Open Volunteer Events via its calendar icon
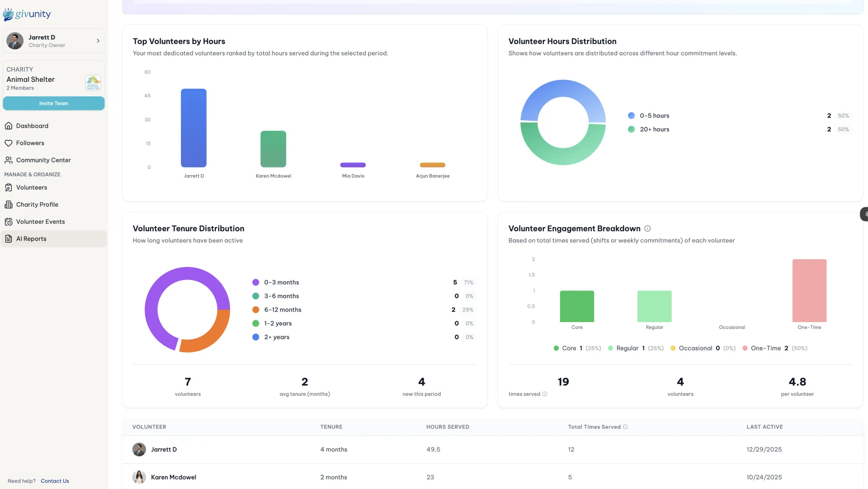This screenshot has height=489, width=868. tap(9, 222)
